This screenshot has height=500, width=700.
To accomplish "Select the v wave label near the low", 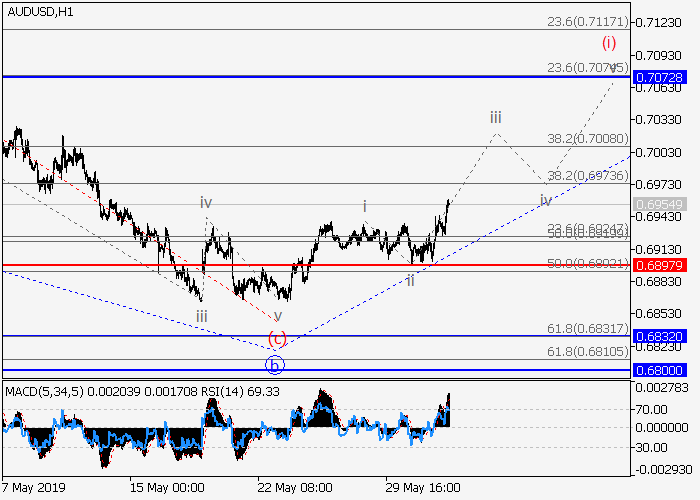I will pos(277,314).
